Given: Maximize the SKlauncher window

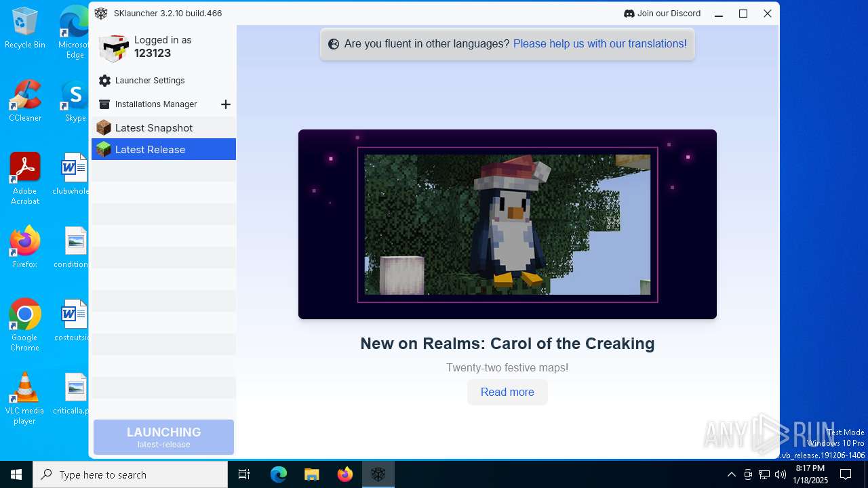Looking at the screenshot, I should tap(743, 14).
